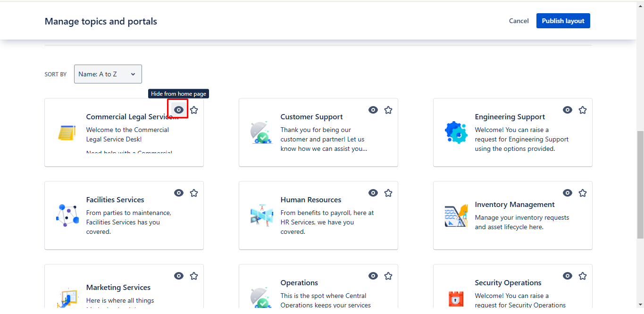
Task: Star the Customer Support portal as favorite
Action: click(x=388, y=110)
